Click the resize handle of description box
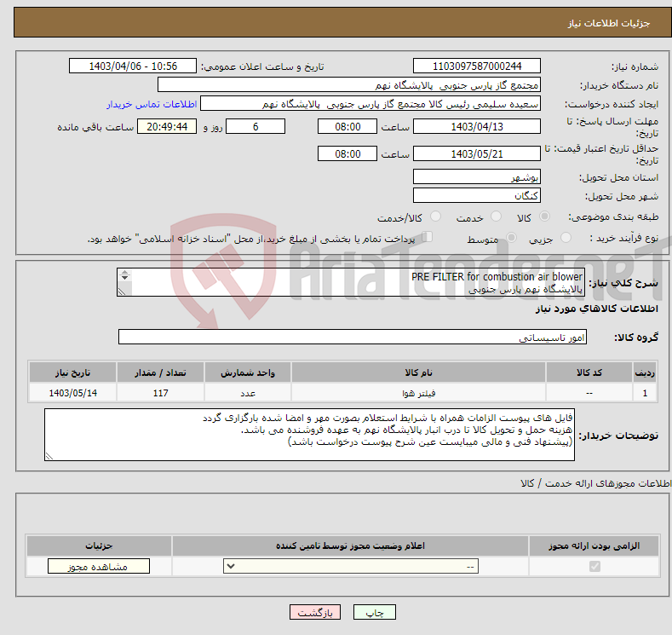Screen dimensions: 672x635 pyautogui.click(x=122, y=292)
